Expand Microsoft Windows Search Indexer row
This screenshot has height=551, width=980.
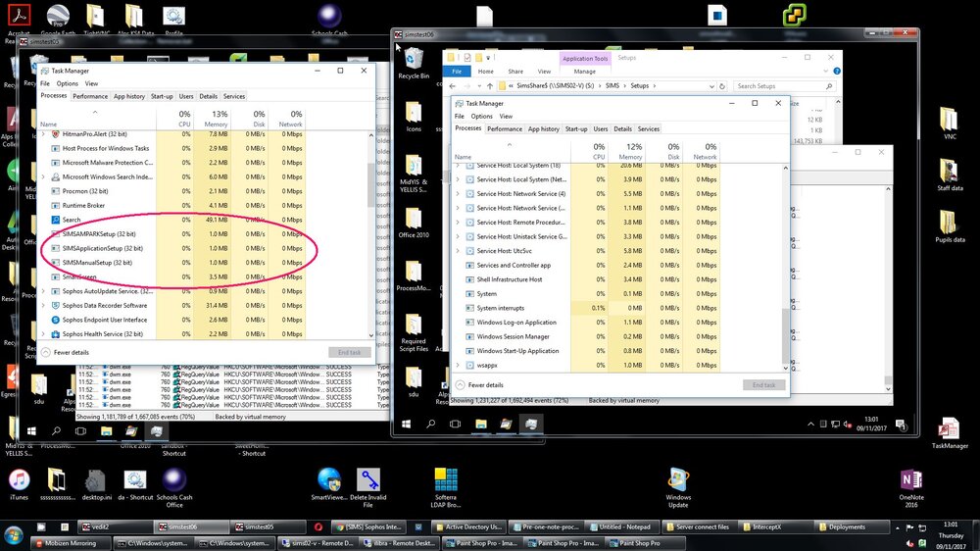43,177
